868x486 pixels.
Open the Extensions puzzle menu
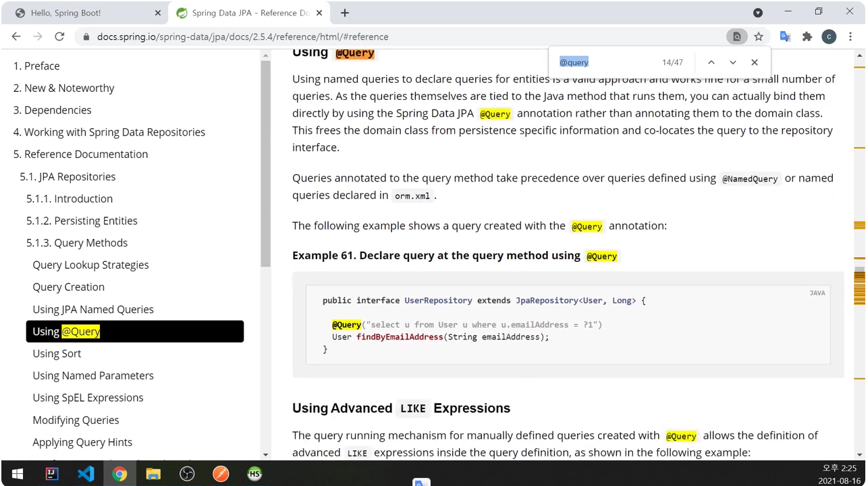coord(807,36)
